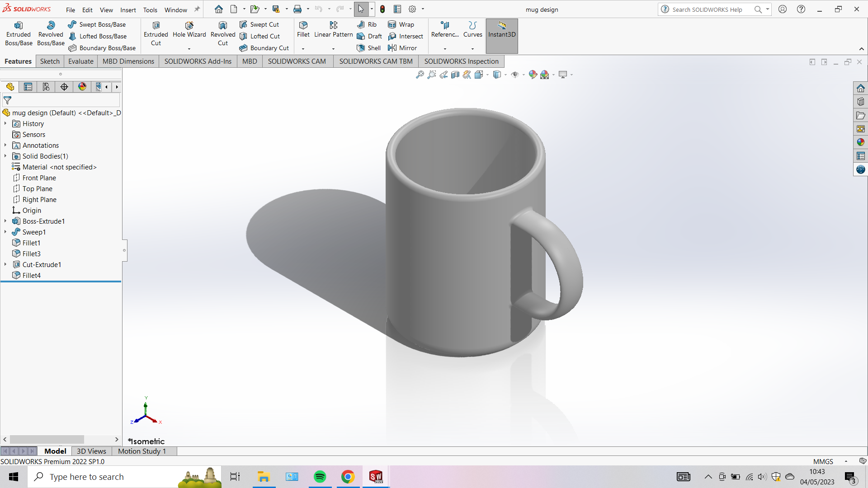Click the feature tree filter field
This screenshot has width=868, height=488.
tap(61, 100)
